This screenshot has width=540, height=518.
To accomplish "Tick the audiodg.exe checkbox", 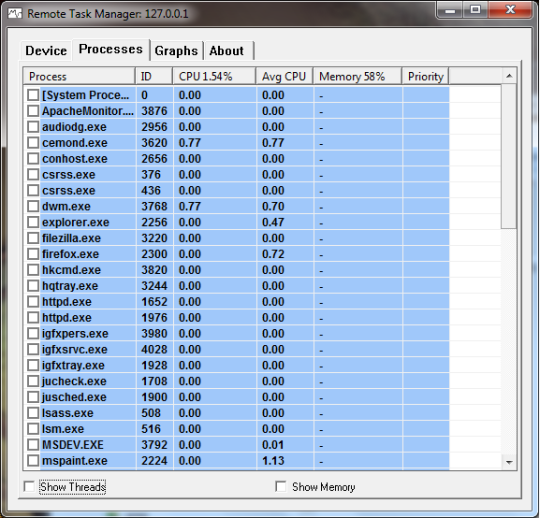I will pyautogui.click(x=33, y=127).
